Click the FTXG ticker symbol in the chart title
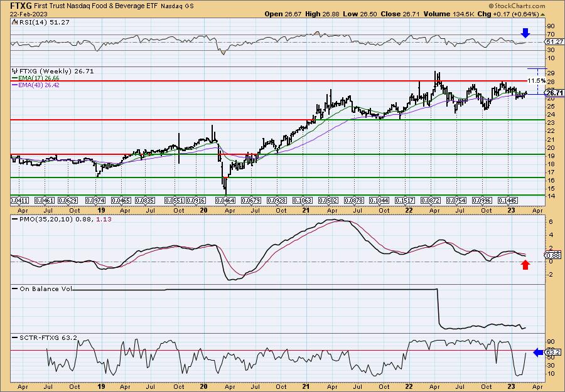Image resolution: width=565 pixels, height=392 pixels. (x=21, y=6)
